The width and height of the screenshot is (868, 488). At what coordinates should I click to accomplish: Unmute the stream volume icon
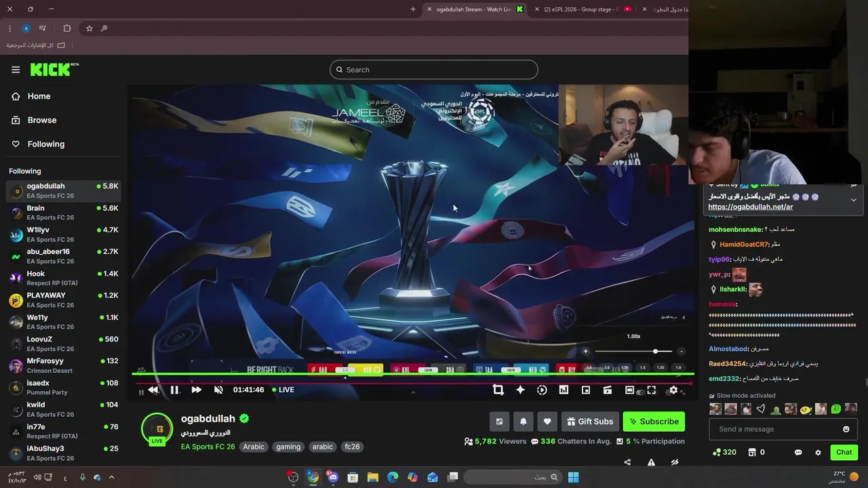[218, 390]
